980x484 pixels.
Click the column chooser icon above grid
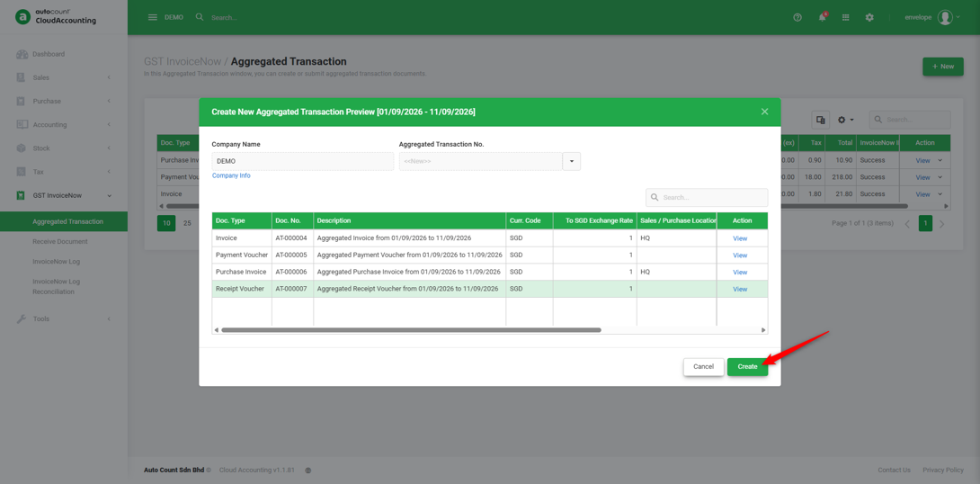(x=821, y=120)
